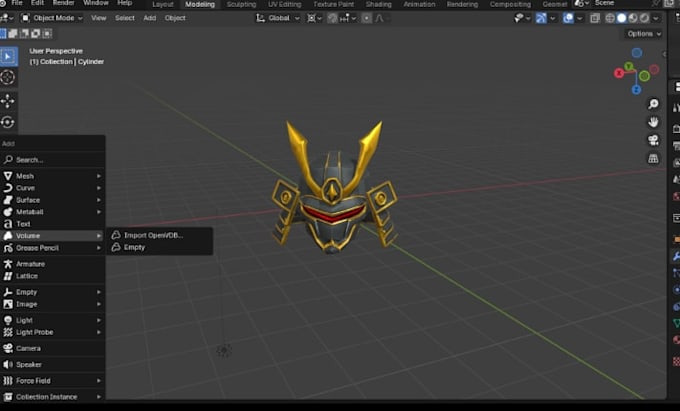680x411 pixels.
Task: Toggle snapping magnet button
Action: click(x=332, y=18)
